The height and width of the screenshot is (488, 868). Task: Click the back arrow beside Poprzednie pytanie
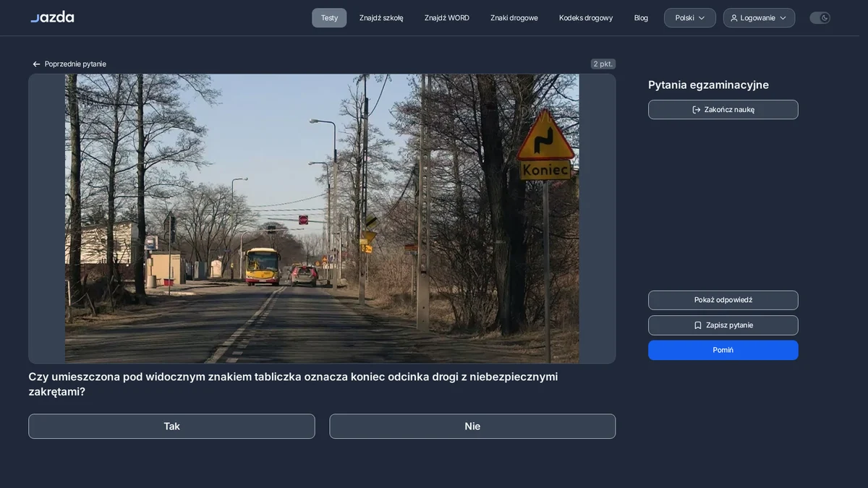[36, 64]
